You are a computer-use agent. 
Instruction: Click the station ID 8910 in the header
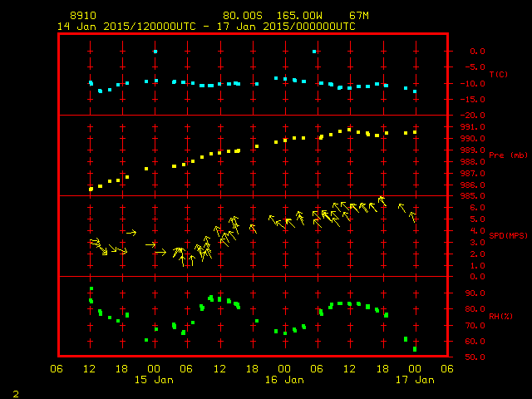(83, 16)
